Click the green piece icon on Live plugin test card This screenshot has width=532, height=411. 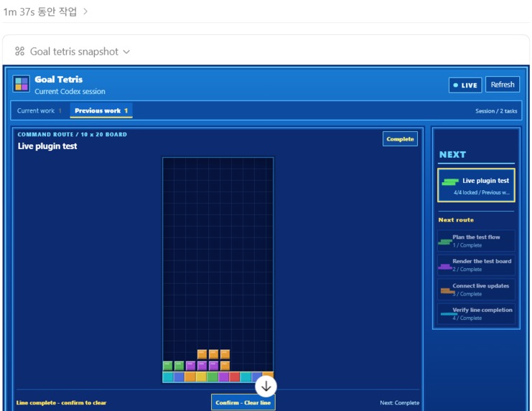[x=450, y=182]
